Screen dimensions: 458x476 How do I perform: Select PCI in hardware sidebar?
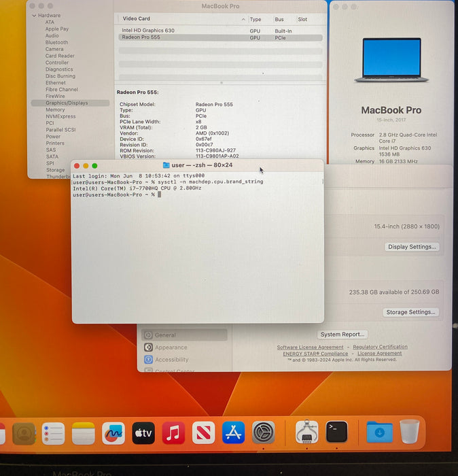coord(50,123)
